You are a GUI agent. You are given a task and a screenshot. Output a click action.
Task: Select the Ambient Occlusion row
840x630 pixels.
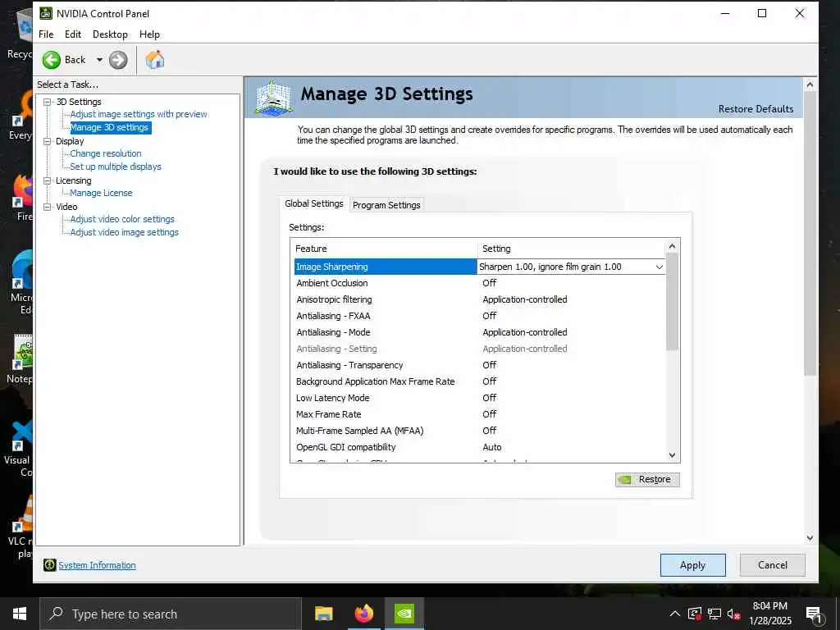click(479, 283)
